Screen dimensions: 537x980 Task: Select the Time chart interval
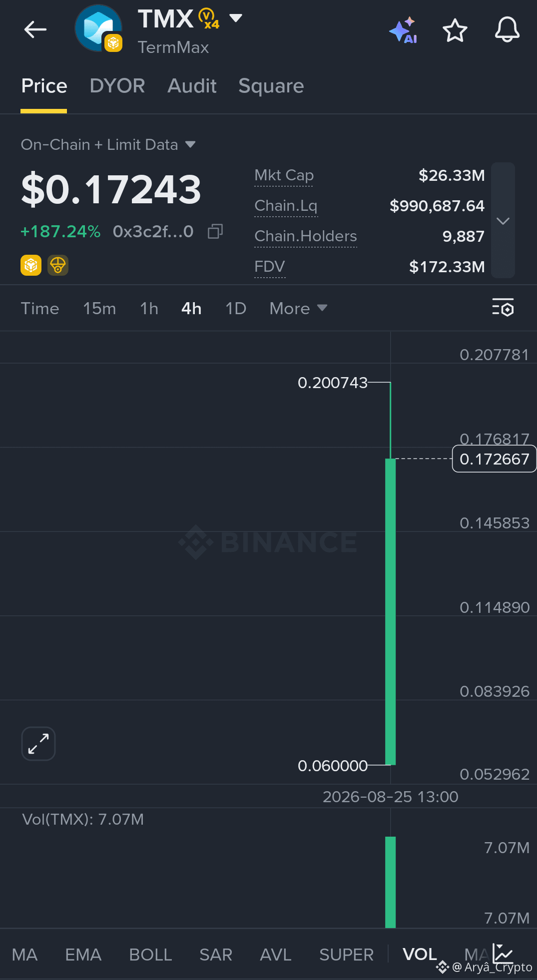40,309
